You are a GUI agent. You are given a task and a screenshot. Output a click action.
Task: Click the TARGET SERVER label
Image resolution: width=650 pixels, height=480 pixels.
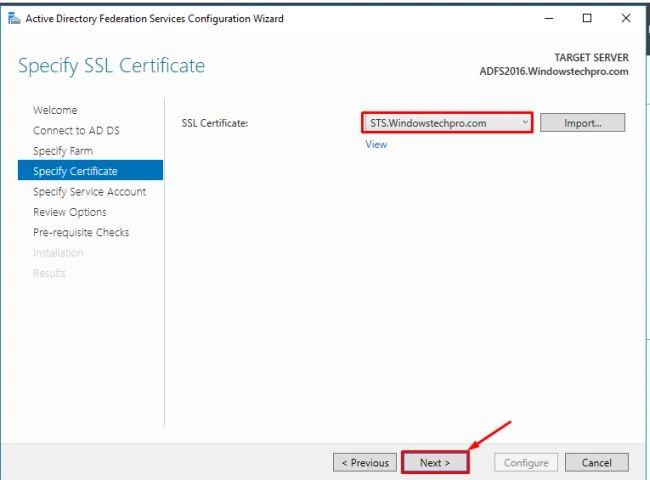pos(592,57)
